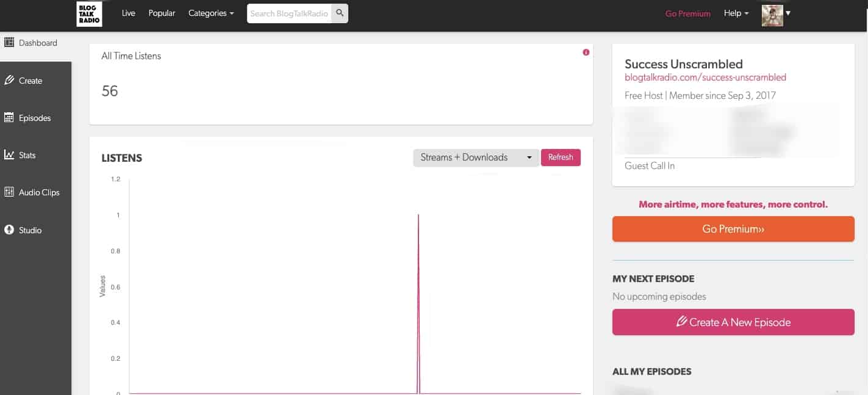The width and height of the screenshot is (868, 395).
Task: Click the All Time Listens label
Action: 131,56
